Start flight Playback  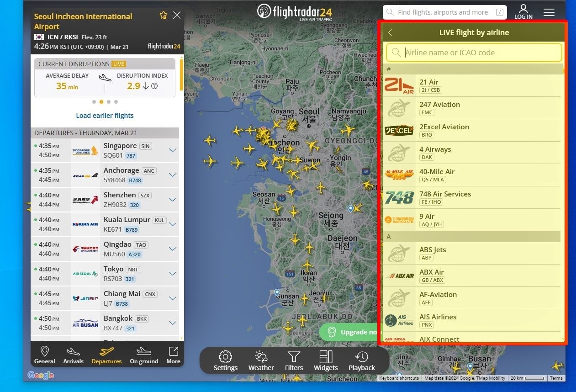pos(362,361)
